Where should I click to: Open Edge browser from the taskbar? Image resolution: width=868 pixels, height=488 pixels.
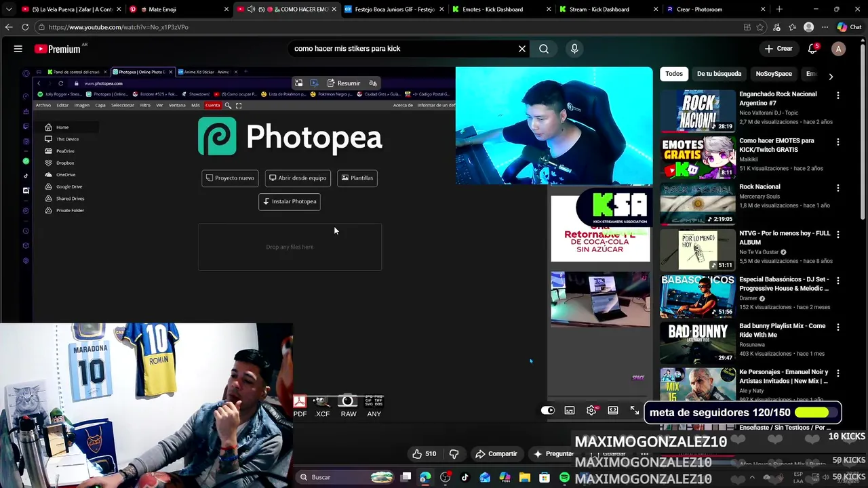425,477
